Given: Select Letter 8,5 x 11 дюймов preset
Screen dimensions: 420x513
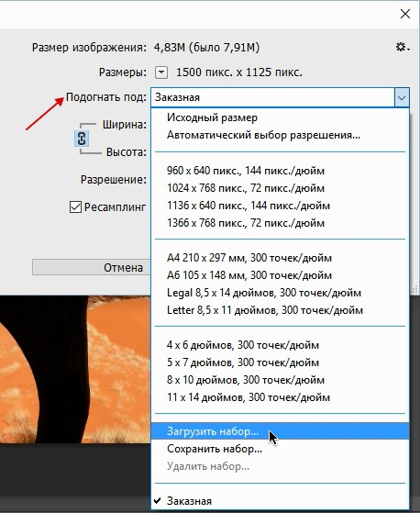Looking at the screenshot, I should pyautogui.click(x=280, y=310).
